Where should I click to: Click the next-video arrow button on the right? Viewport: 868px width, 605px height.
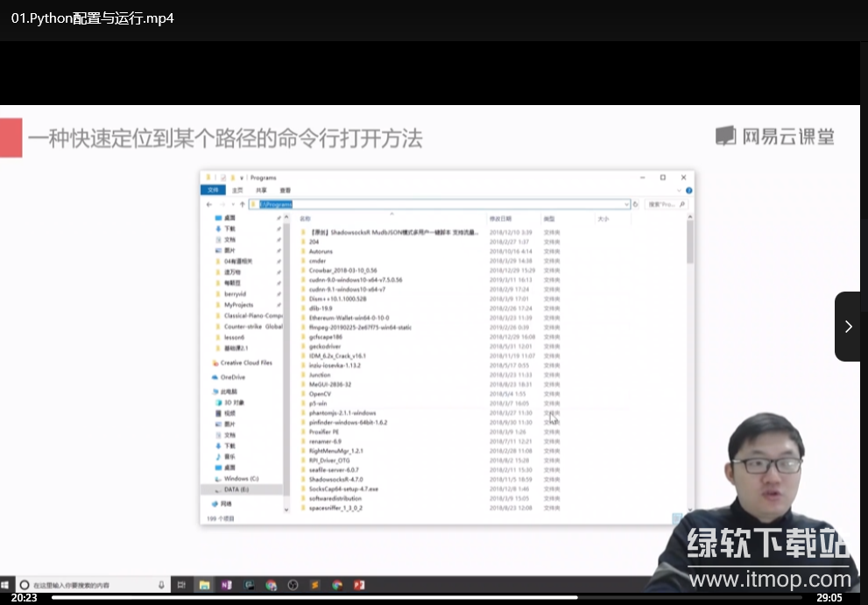click(x=847, y=327)
